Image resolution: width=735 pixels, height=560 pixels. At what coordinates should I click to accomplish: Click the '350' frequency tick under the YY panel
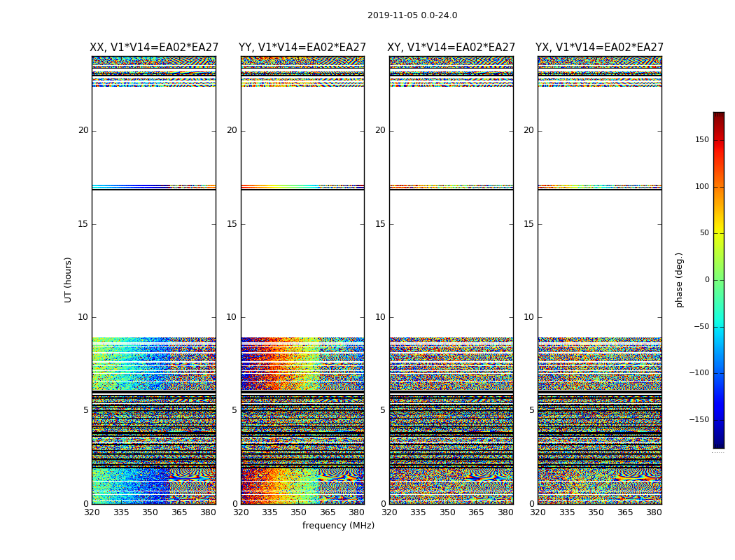(299, 512)
